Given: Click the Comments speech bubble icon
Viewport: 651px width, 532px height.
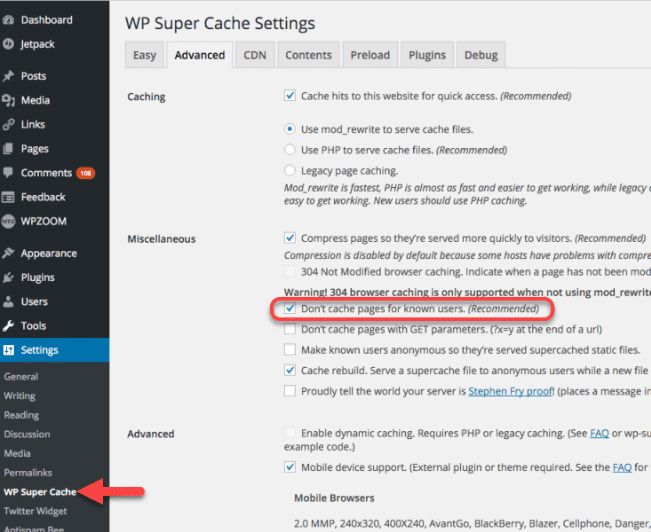Looking at the screenshot, I should pos(9,173).
